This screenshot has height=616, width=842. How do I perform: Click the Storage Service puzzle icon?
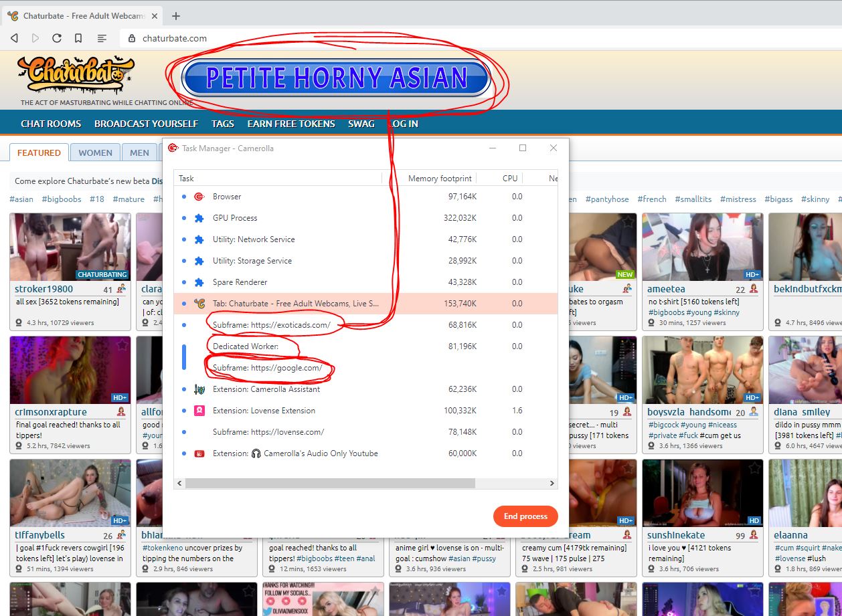(x=199, y=261)
